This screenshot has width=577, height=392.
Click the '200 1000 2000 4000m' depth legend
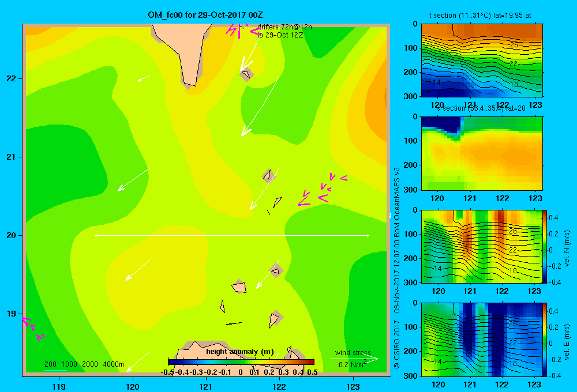tap(84, 364)
